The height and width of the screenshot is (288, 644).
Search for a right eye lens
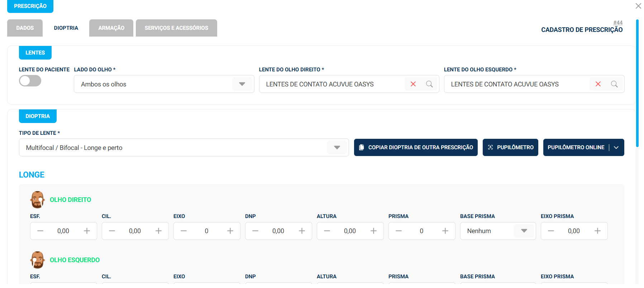[429, 84]
